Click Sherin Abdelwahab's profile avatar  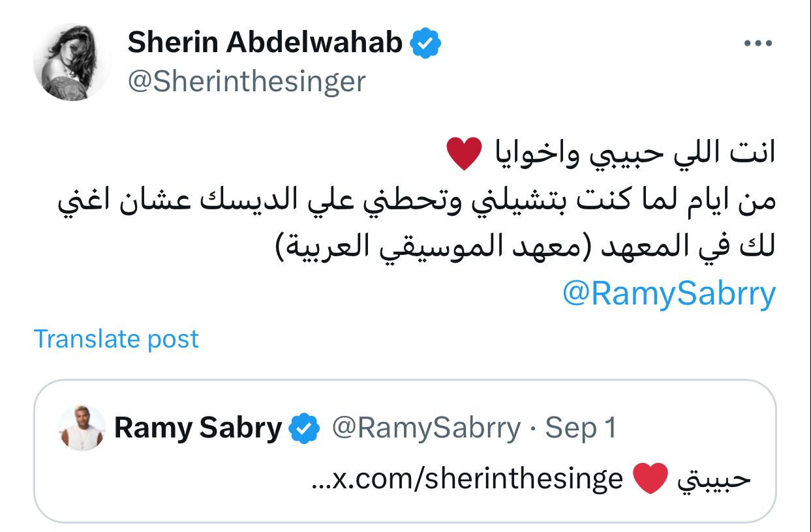[x=72, y=62]
